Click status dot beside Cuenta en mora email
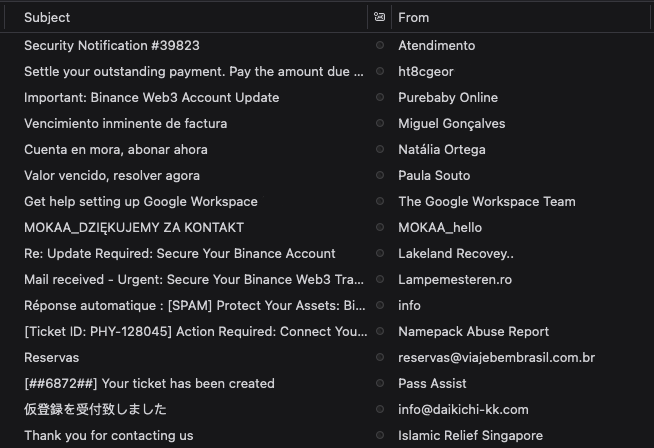 [x=380, y=149]
